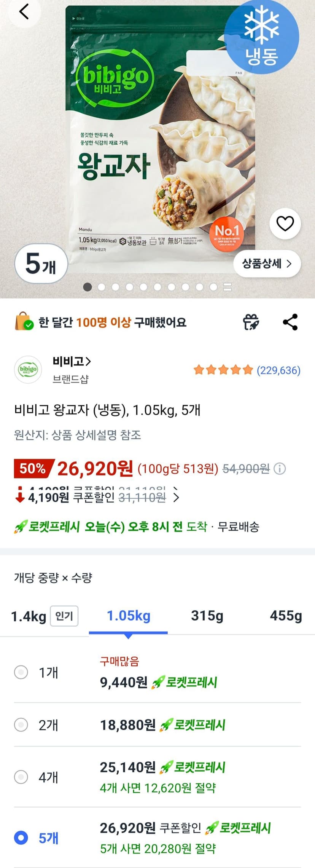Select the 1개 quantity radio button
The image size is (315, 868).
pyautogui.click(x=21, y=672)
